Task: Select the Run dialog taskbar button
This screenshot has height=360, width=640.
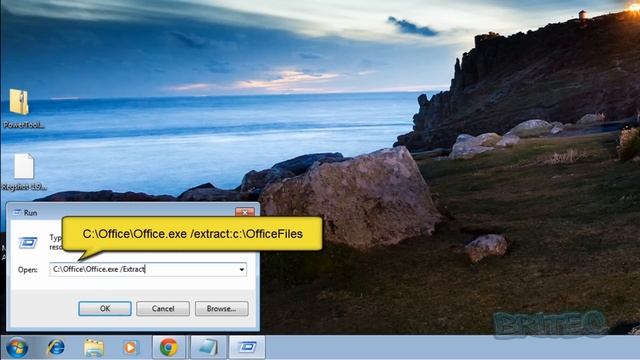Action: point(247,347)
